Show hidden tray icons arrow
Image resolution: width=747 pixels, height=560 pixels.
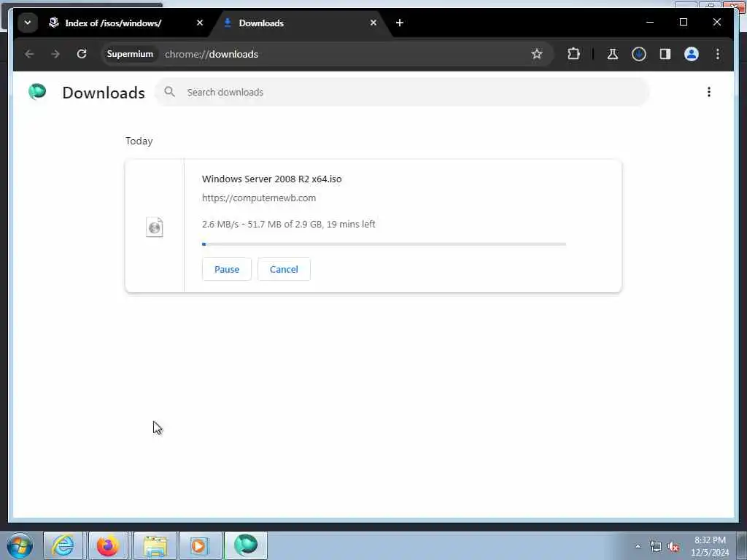[x=638, y=546]
